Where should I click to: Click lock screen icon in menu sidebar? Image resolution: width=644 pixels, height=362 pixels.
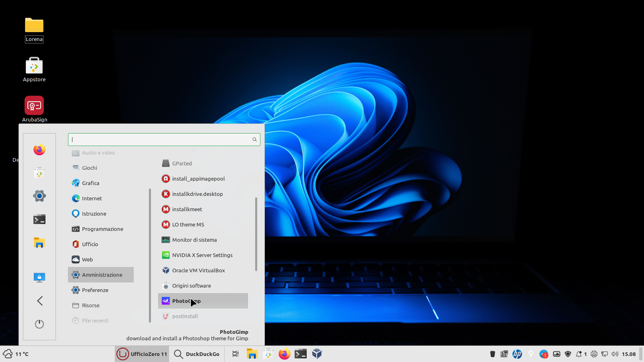coord(39,278)
